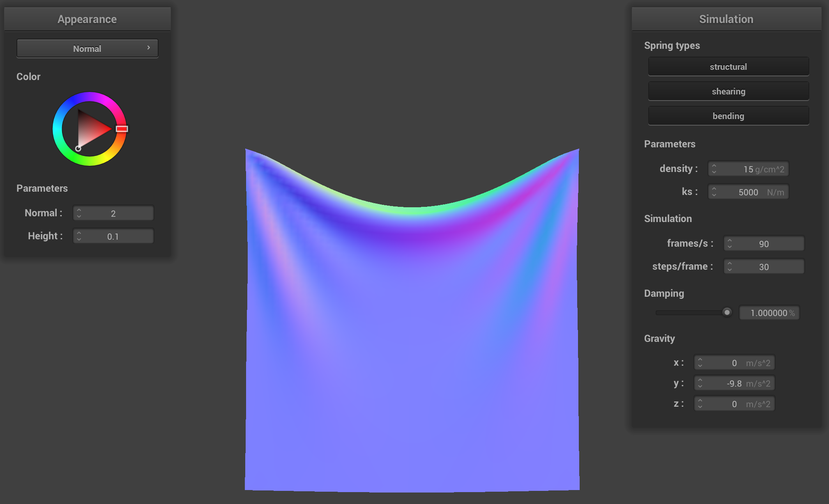The image size is (829, 504).
Task: Click the Damping percentage value box
Action: point(769,312)
